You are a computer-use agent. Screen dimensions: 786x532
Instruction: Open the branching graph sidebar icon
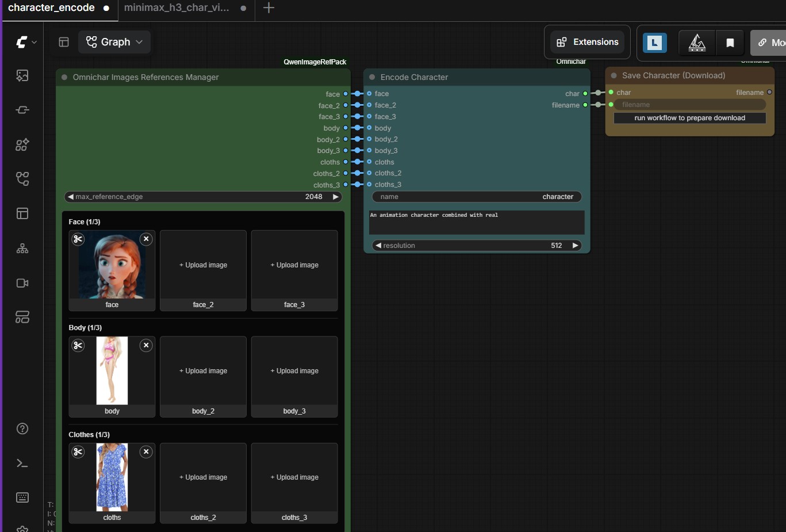pos(22,179)
